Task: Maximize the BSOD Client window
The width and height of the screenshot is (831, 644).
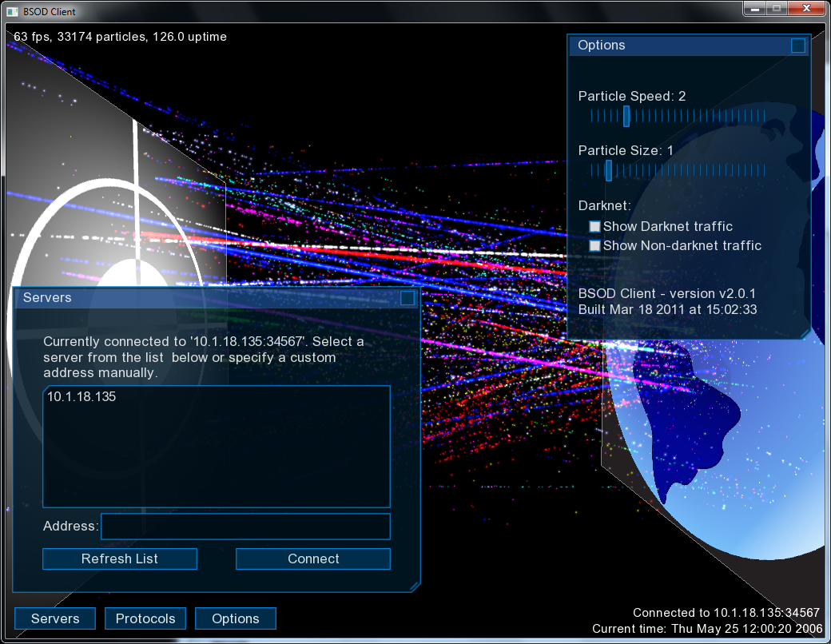Action: pyautogui.click(x=776, y=9)
